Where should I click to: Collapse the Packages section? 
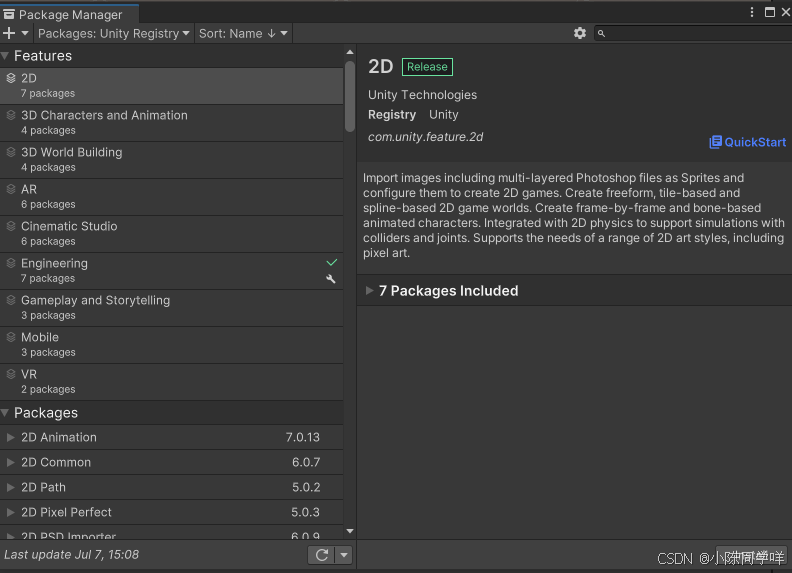click(5, 413)
